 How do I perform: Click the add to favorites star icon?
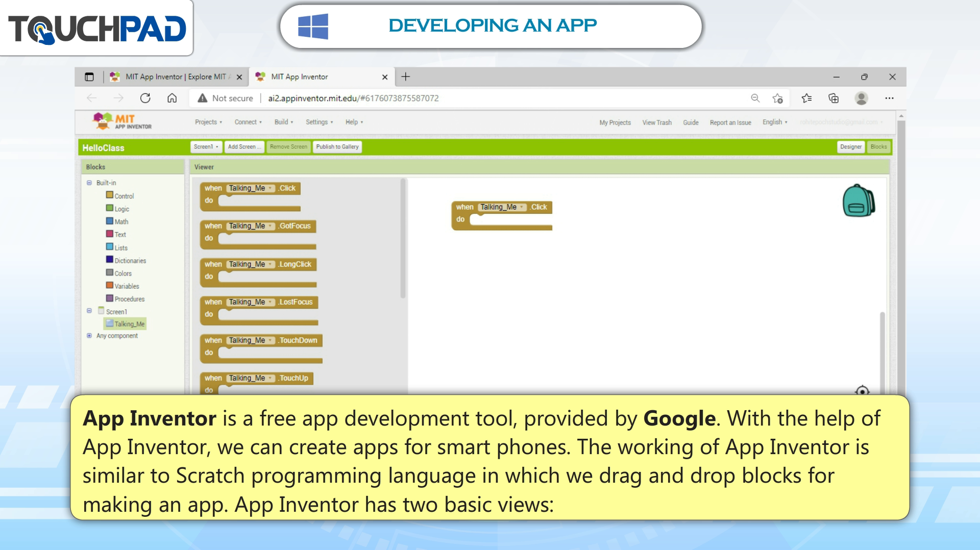778,98
